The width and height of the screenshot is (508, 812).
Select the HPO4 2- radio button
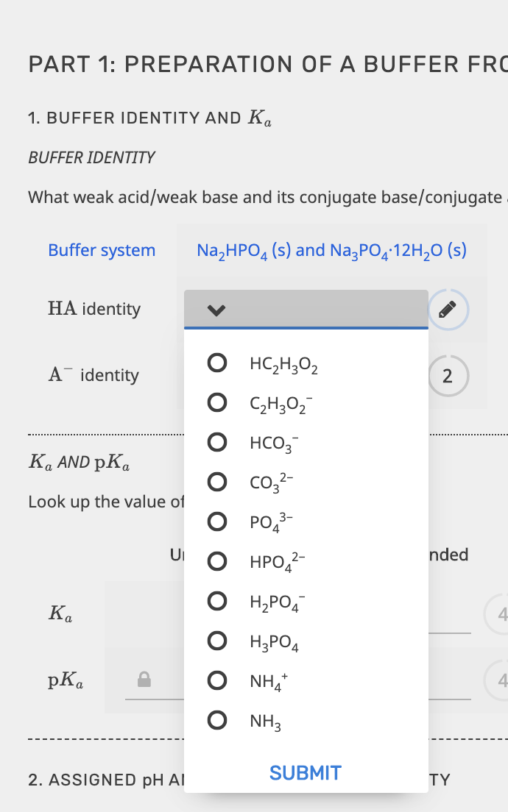[x=217, y=561]
